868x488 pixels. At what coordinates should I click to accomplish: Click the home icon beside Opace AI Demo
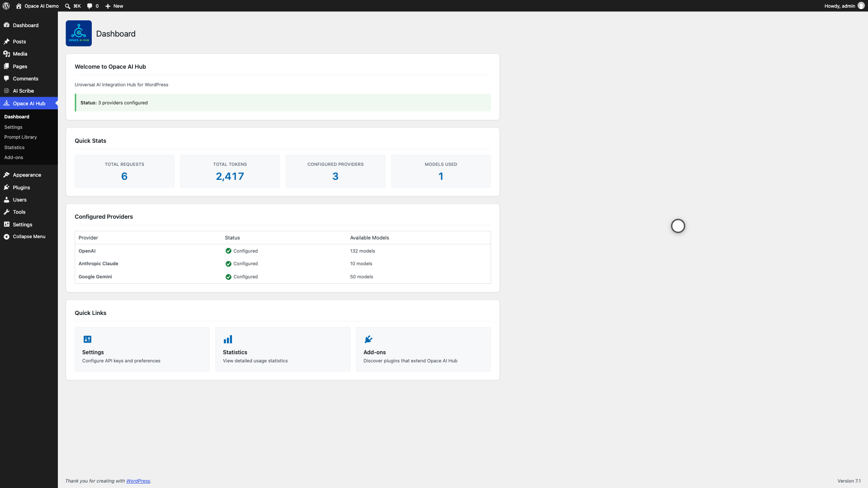tap(19, 6)
